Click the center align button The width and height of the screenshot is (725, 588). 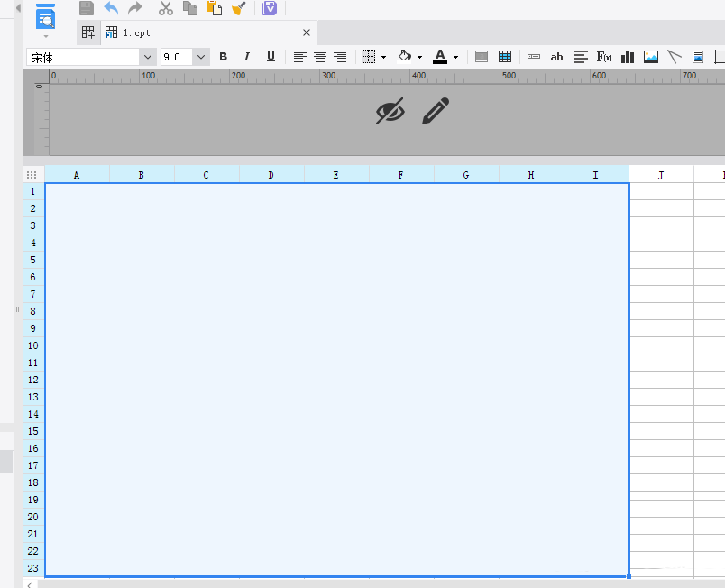tap(320, 57)
